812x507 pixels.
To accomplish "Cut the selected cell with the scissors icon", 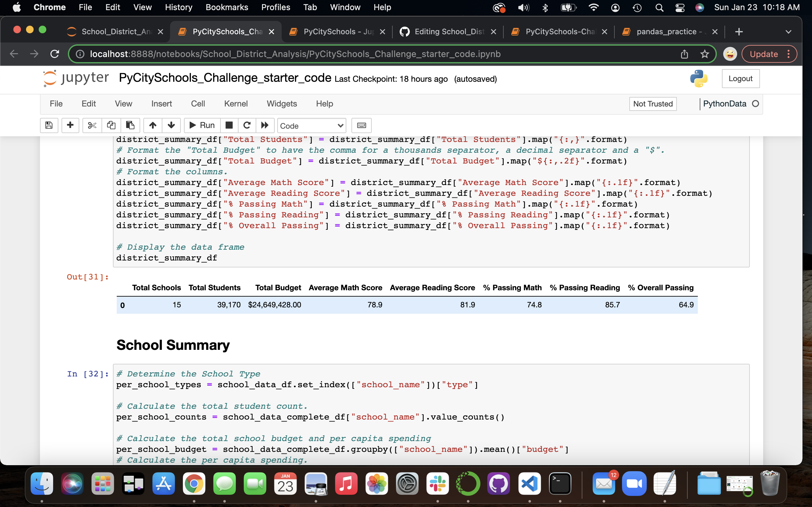I will point(92,125).
